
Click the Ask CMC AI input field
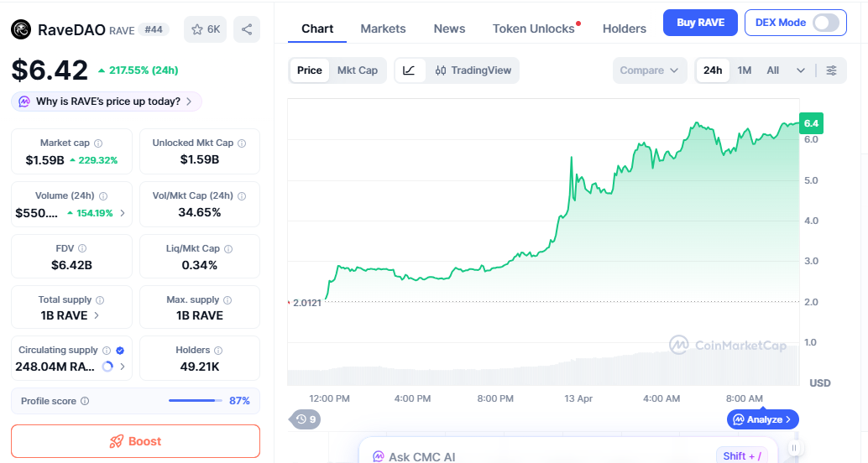coord(570,451)
